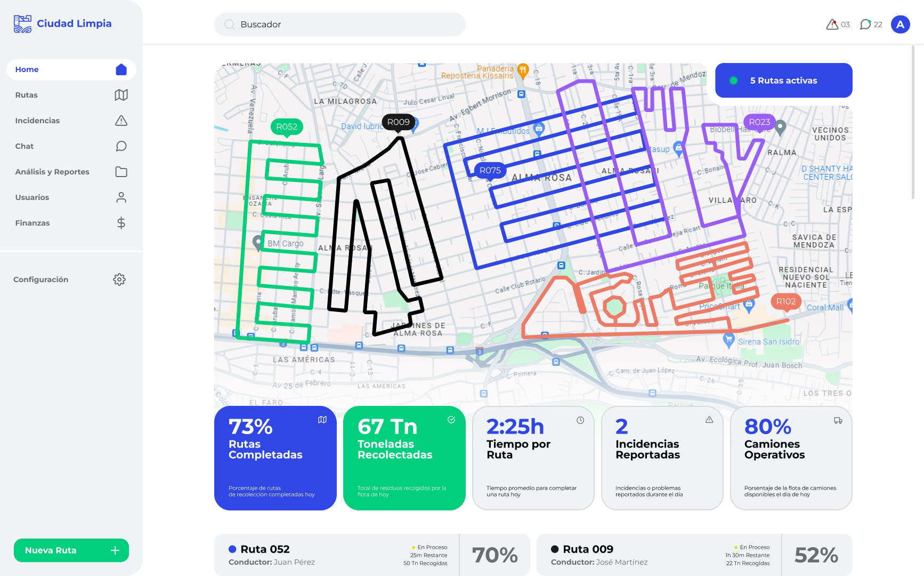924x576 pixels.
Task: Open the messages chat bubble icon
Action: [x=865, y=25]
